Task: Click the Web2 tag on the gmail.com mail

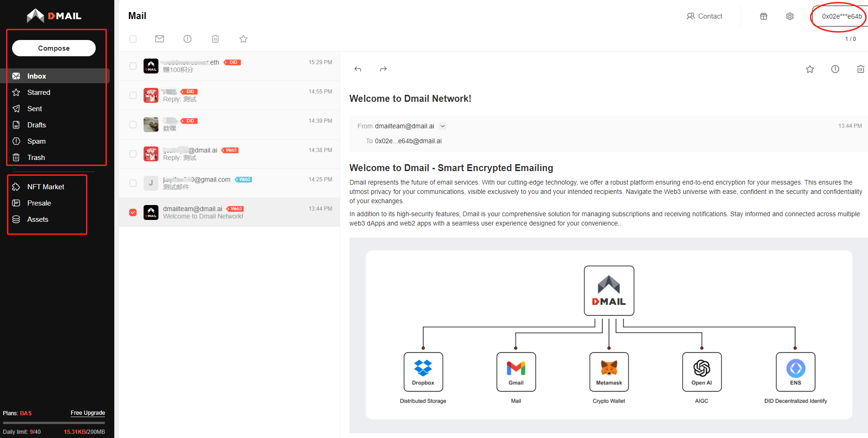Action: [x=243, y=179]
